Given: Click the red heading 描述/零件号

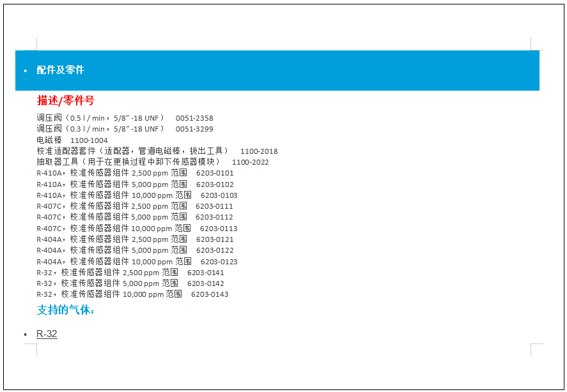Looking at the screenshot, I should point(65,100).
